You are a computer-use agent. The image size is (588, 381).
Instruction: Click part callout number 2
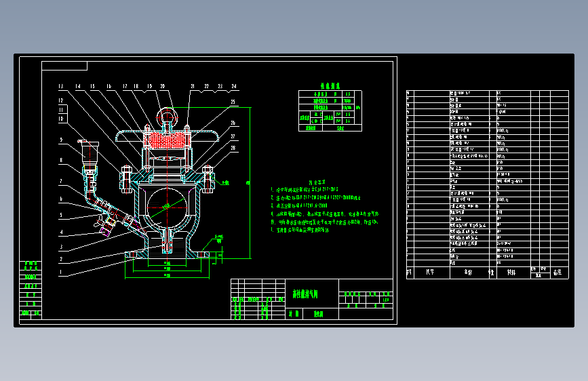61,259
